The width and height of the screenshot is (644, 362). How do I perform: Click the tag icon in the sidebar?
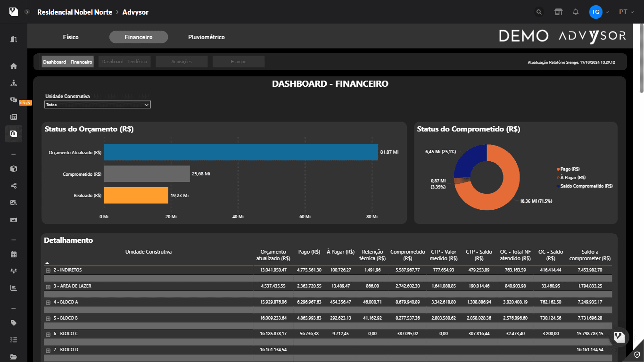coord(13,322)
